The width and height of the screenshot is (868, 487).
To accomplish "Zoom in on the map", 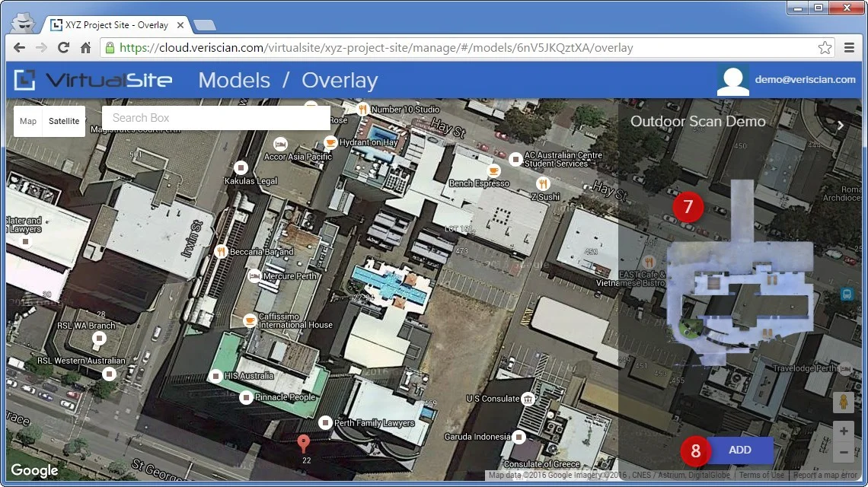I will click(x=844, y=431).
